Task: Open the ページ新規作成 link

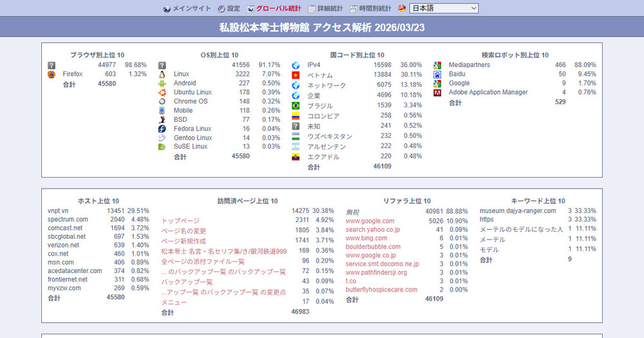Action: (x=184, y=241)
